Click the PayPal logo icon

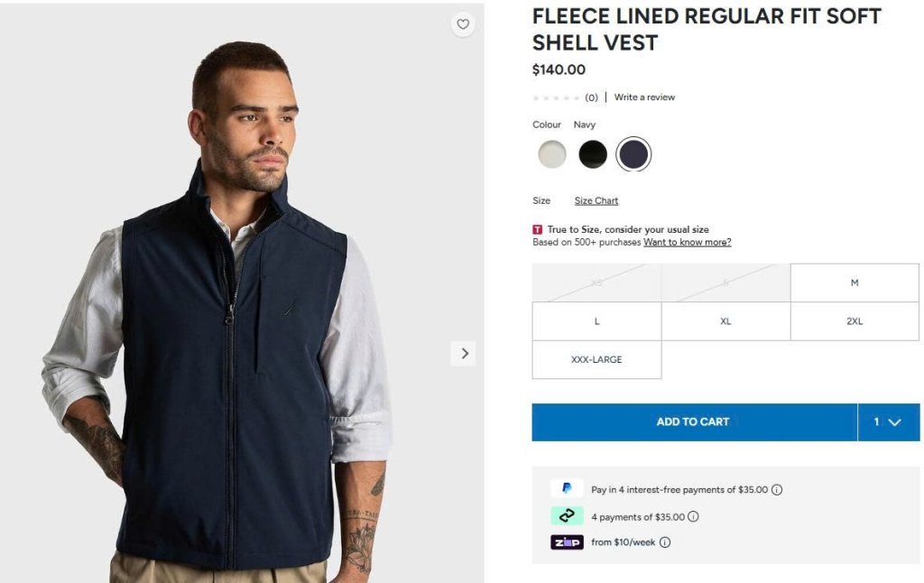click(567, 489)
